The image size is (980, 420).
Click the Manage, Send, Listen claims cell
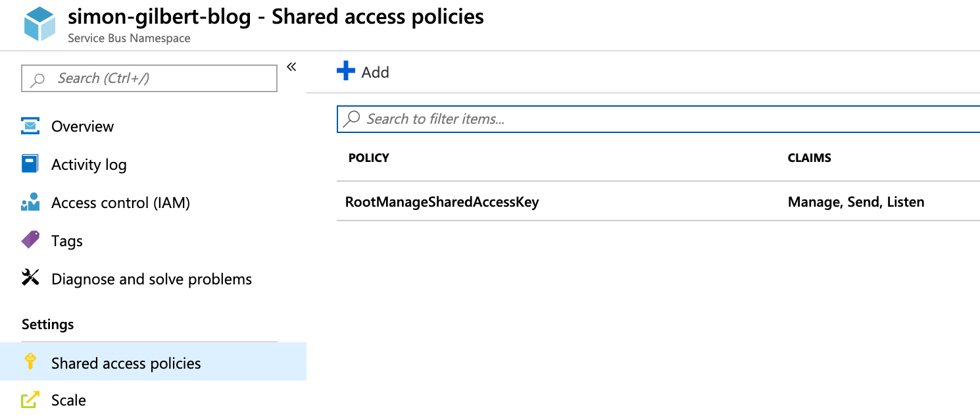856,202
